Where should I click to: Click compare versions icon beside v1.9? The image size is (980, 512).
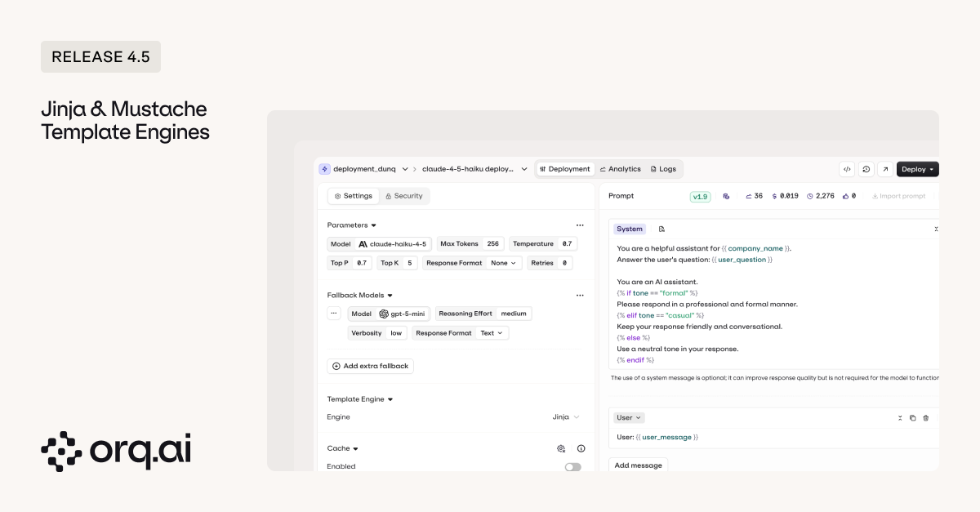pyautogui.click(x=726, y=196)
